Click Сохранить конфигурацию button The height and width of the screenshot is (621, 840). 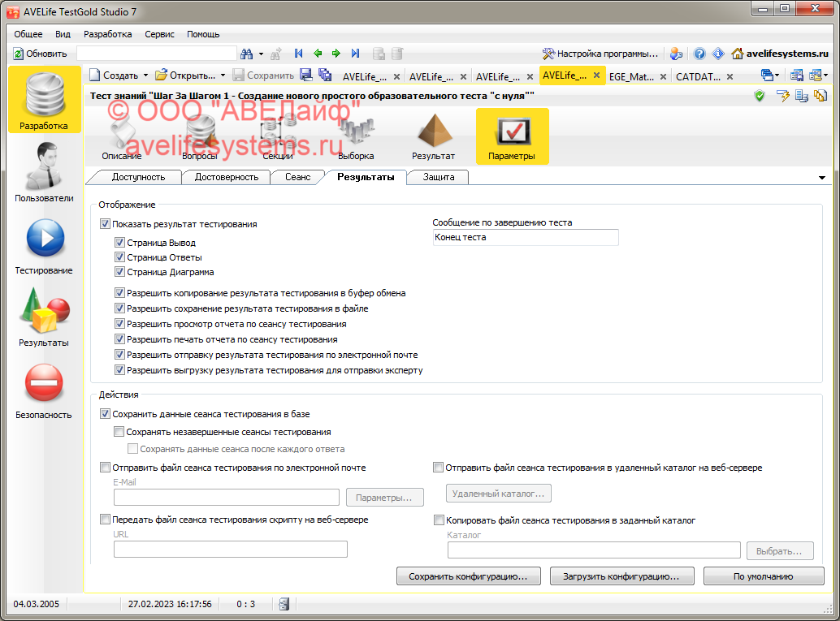click(466, 576)
